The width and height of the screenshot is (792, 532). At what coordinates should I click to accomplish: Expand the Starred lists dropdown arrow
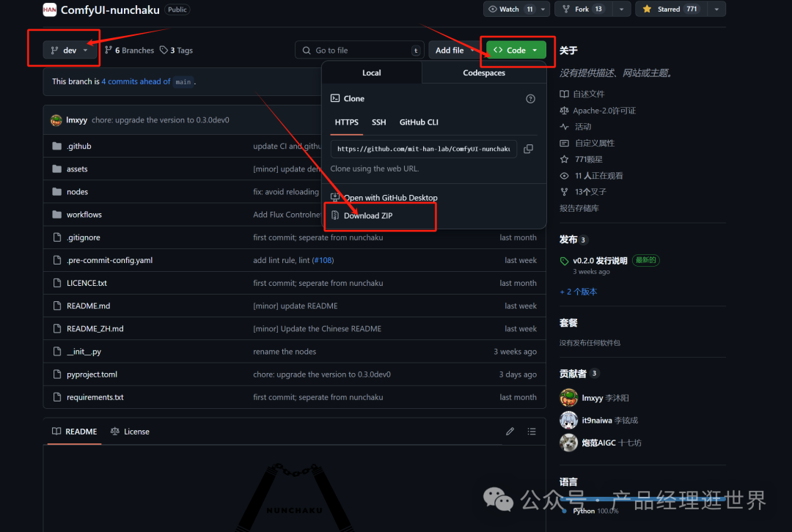point(716,9)
